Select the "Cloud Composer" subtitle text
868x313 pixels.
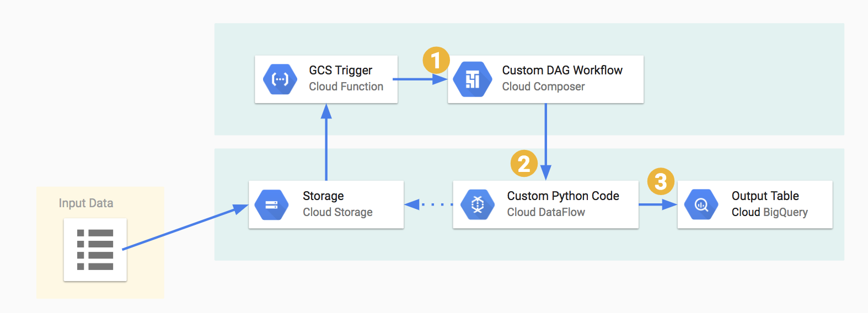point(543,87)
